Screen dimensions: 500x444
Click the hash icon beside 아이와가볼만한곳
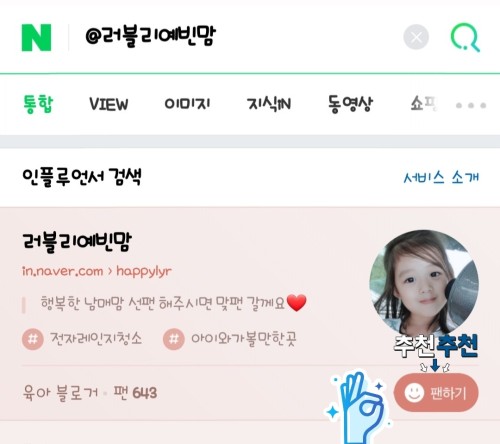point(174,339)
